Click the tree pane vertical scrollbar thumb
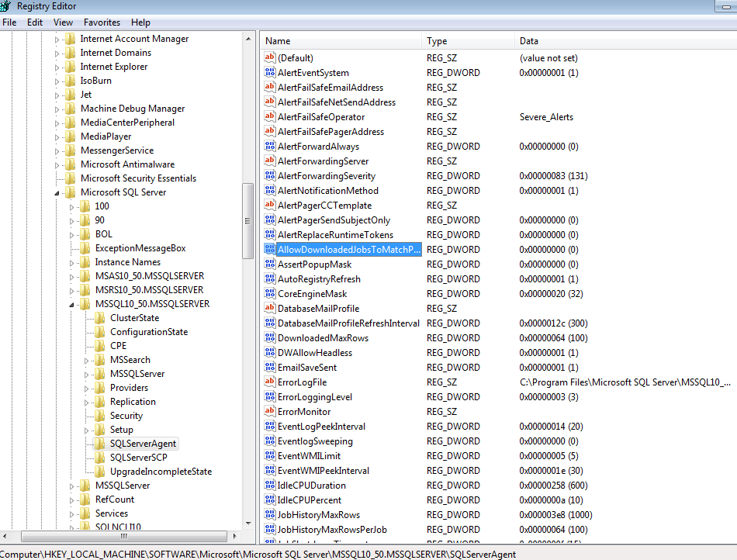This screenshot has height=560, width=737. click(247, 221)
